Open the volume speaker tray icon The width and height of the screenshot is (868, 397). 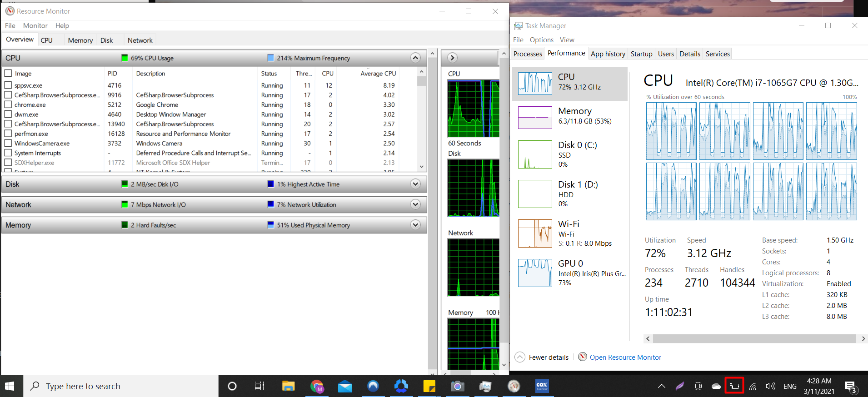click(770, 386)
